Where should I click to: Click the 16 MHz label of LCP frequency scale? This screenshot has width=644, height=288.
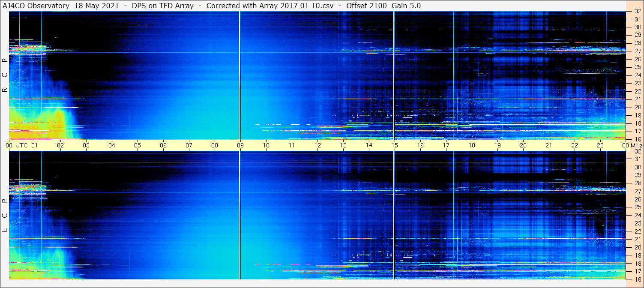637,279
